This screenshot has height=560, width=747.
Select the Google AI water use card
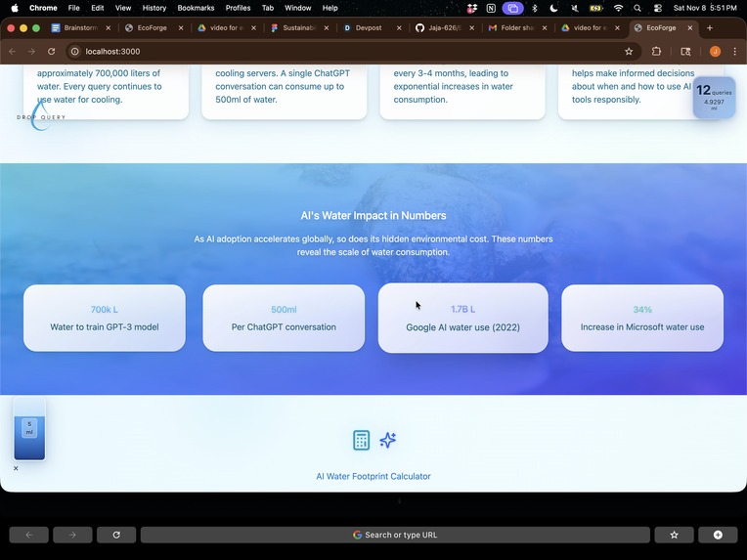463,318
